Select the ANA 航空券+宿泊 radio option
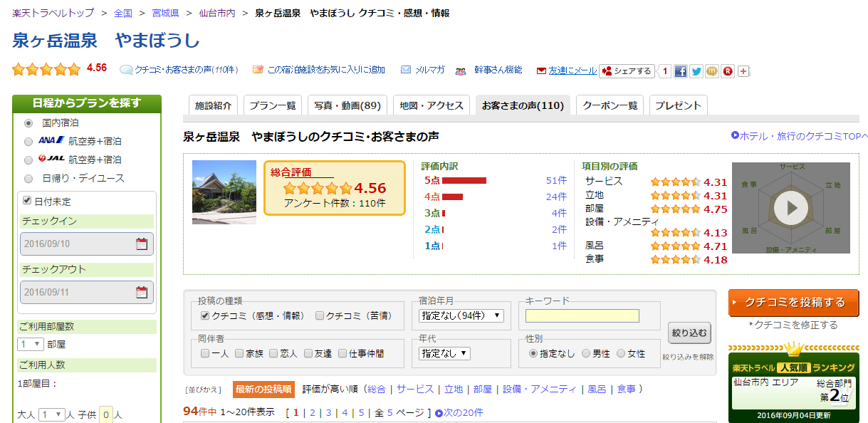 (28, 141)
